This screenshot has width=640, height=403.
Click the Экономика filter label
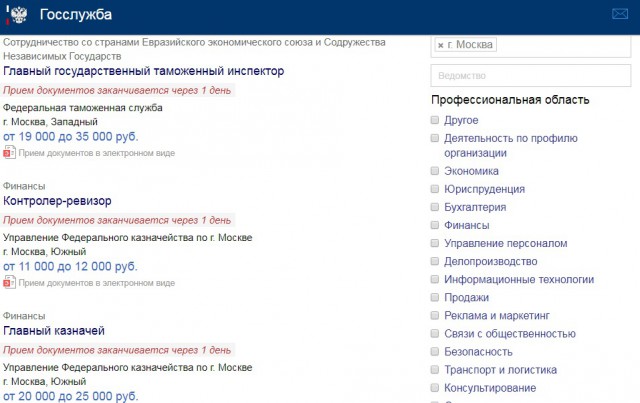click(x=471, y=171)
